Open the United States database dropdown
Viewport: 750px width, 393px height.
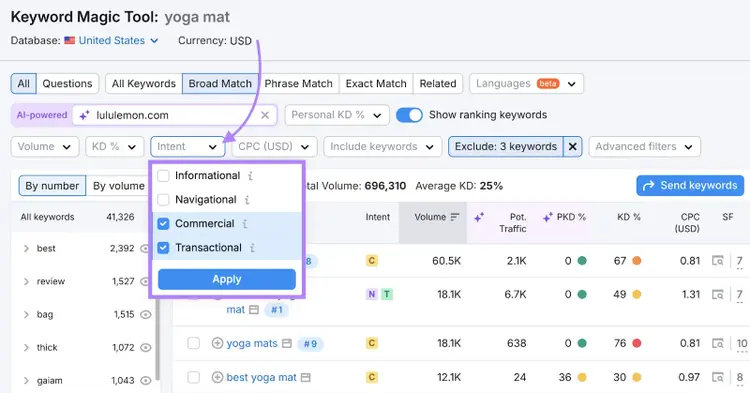click(118, 41)
